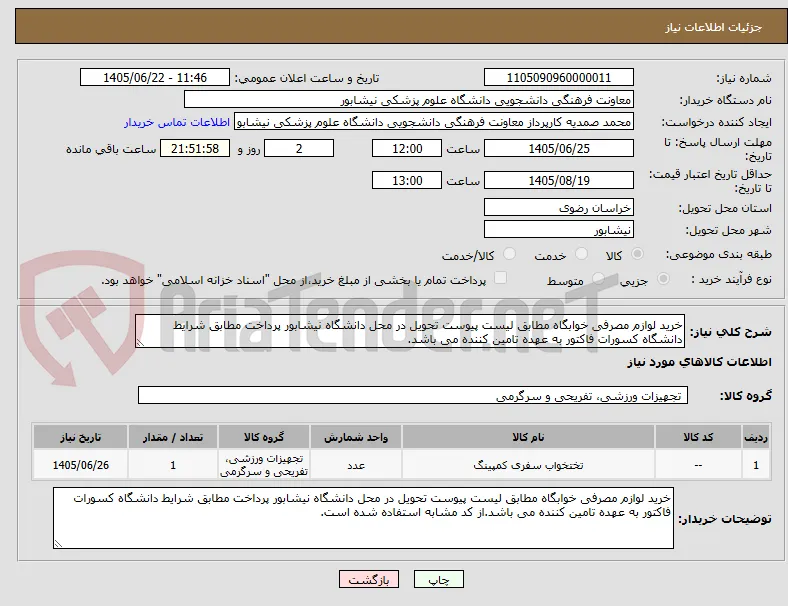The height and width of the screenshot is (606, 788).
Task: Click the بازگشت back button
Action: (369, 579)
